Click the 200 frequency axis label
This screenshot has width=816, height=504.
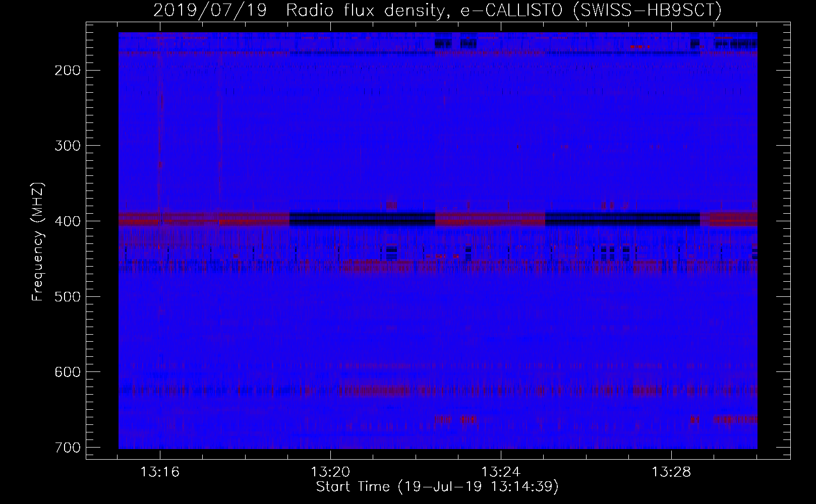(67, 71)
